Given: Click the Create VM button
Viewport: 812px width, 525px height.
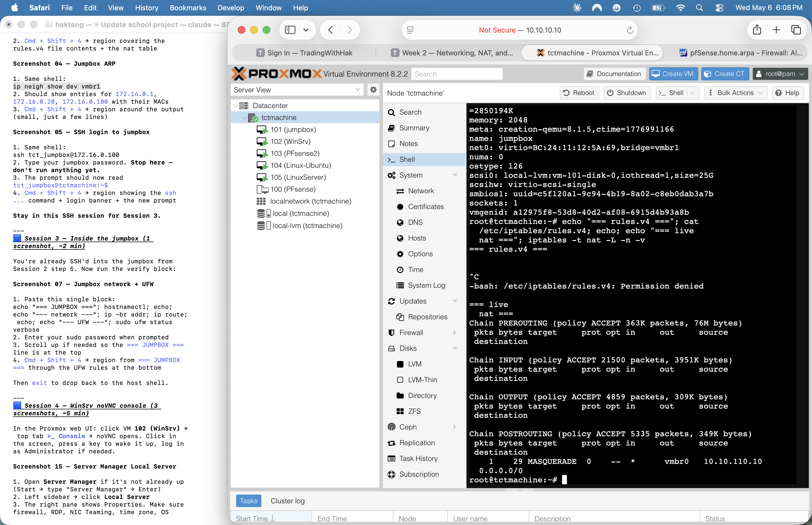Looking at the screenshot, I should coord(673,74).
